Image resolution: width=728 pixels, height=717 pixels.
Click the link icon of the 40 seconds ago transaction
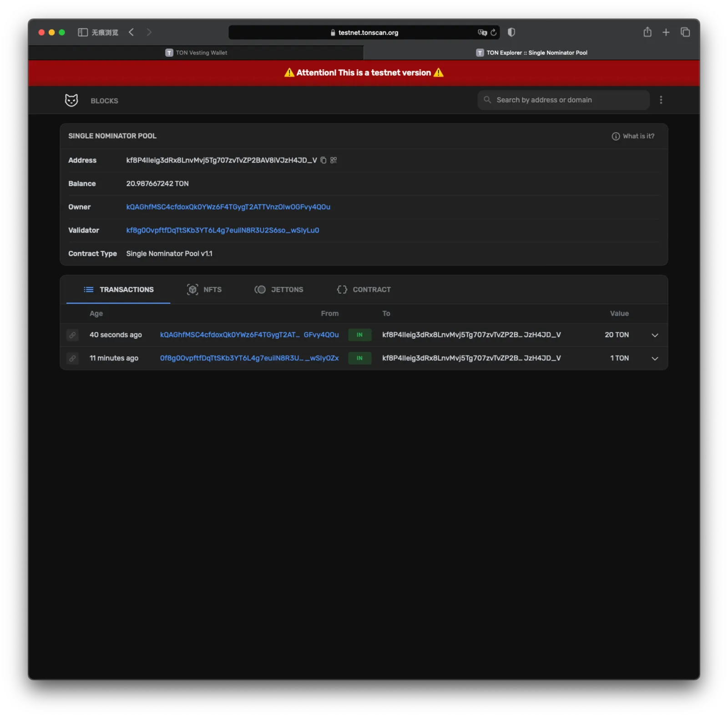point(72,335)
